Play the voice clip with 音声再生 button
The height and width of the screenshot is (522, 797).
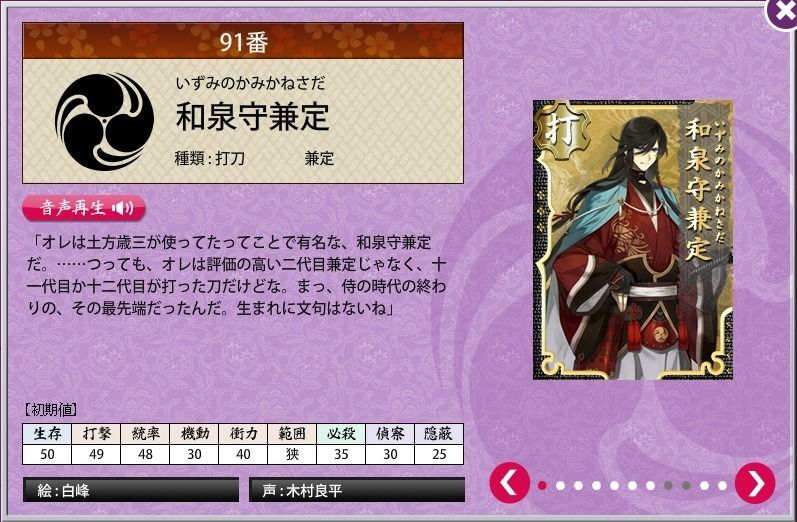pyautogui.click(x=84, y=208)
